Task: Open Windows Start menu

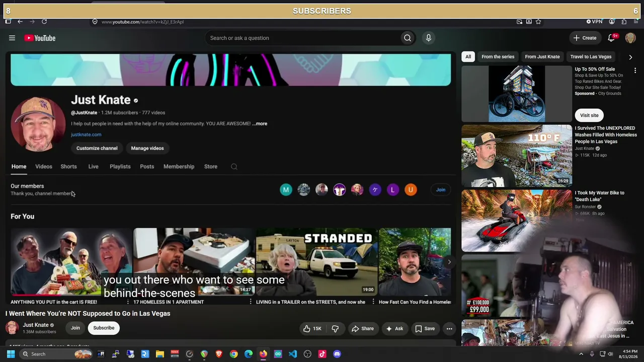Action: click(11, 354)
